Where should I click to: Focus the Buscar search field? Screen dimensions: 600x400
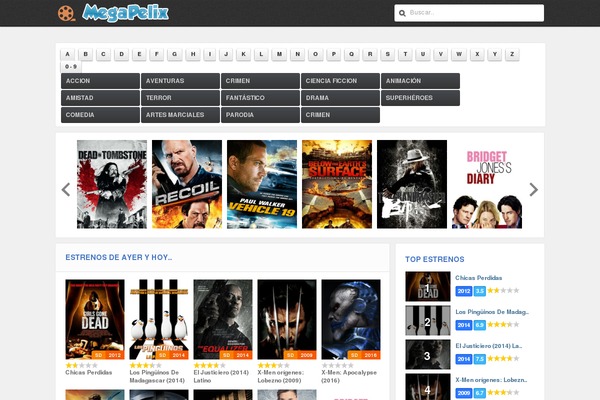pyautogui.click(x=469, y=13)
